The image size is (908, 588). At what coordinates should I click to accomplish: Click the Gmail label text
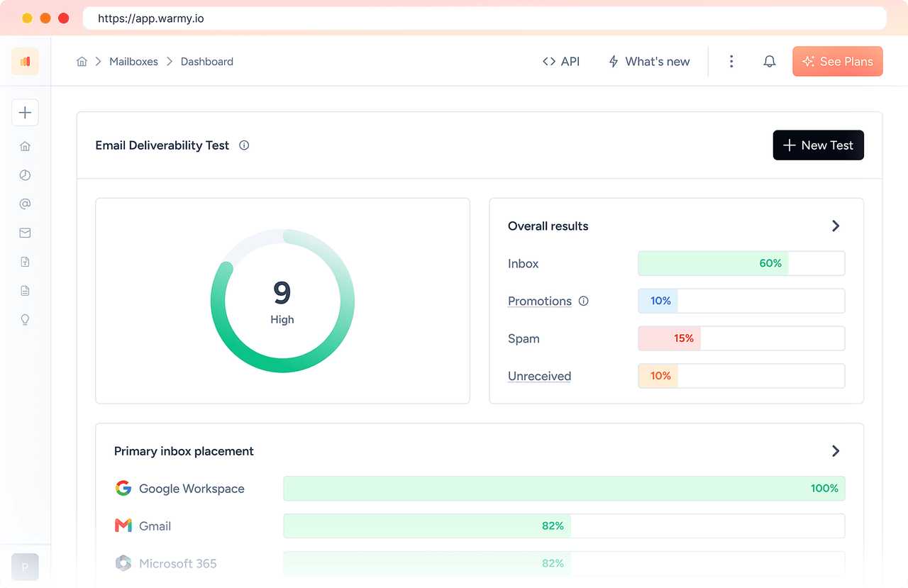(x=155, y=526)
